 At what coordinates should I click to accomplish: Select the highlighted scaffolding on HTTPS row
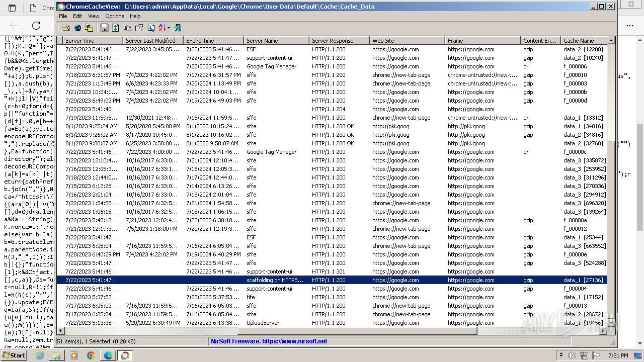[332, 280]
